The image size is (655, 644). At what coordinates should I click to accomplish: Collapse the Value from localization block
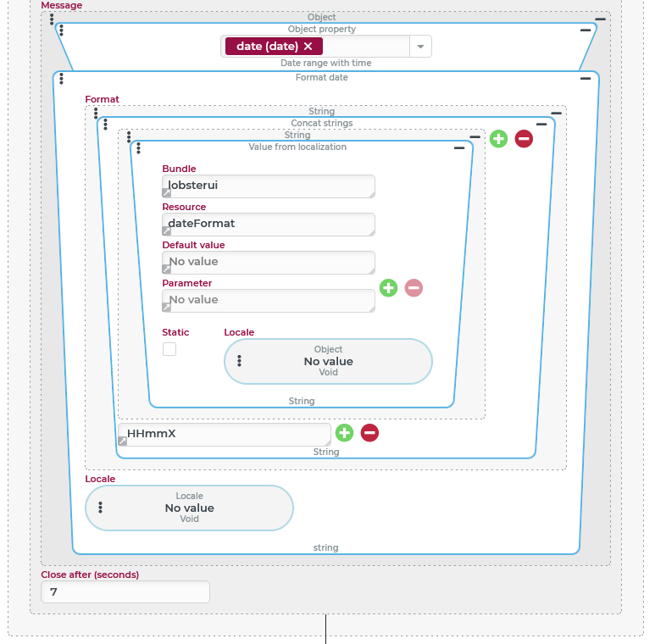pos(459,147)
